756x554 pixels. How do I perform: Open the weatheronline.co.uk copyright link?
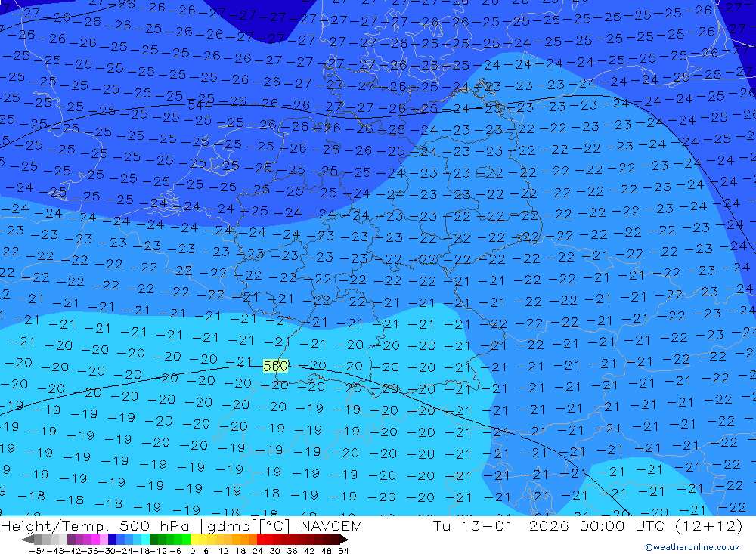[692, 547]
